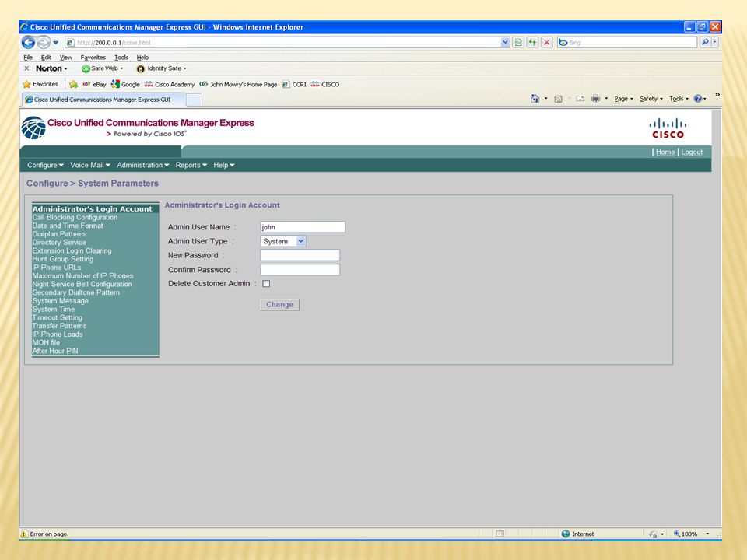747x560 pixels.
Task: Close the Norton toolbar
Action: 26,68
